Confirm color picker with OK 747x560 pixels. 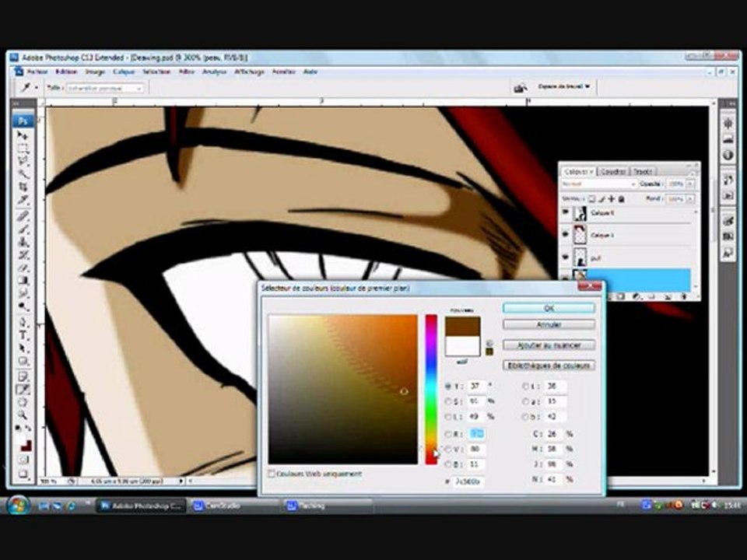[549, 308]
